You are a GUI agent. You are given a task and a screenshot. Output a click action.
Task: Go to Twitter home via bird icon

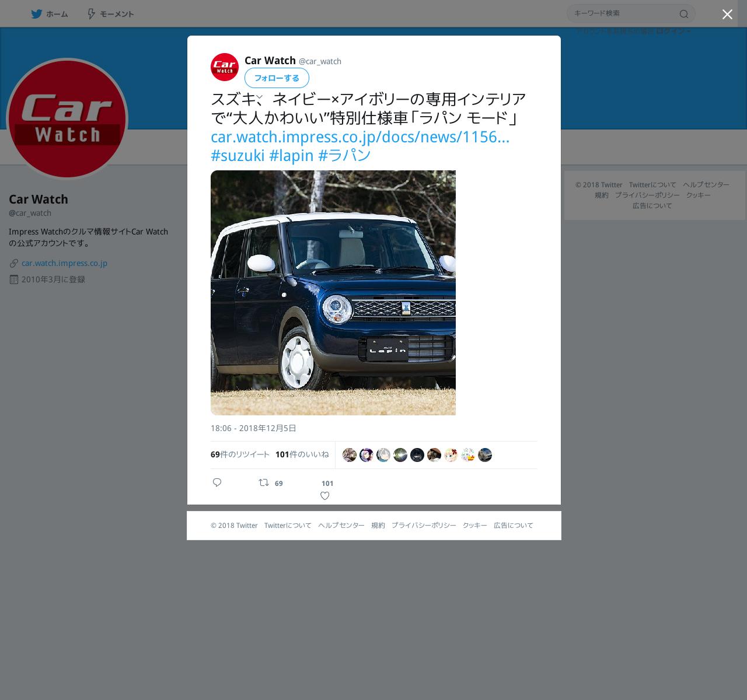tap(36, 14)
